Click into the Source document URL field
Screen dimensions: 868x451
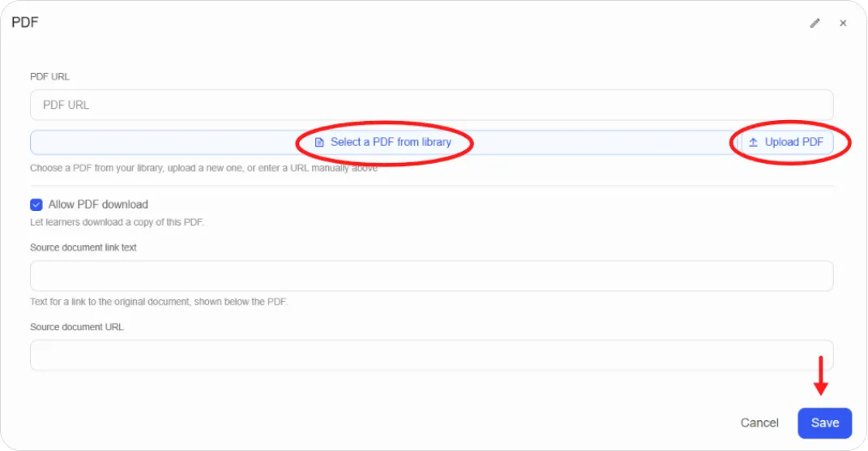pos(432,355)
